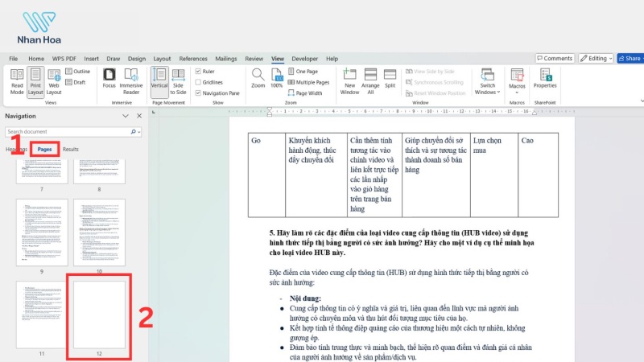Click the "Lựa chọn mua" table cell
The height and width of the screenshot is (362, 644).
click(x=494, y=175)
